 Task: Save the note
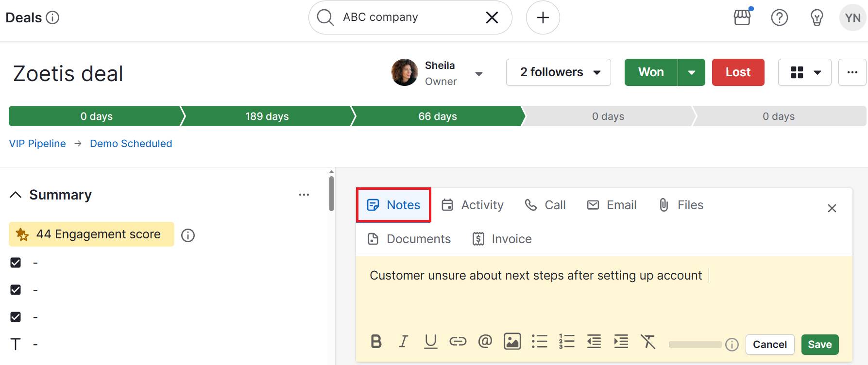(820, 345)
